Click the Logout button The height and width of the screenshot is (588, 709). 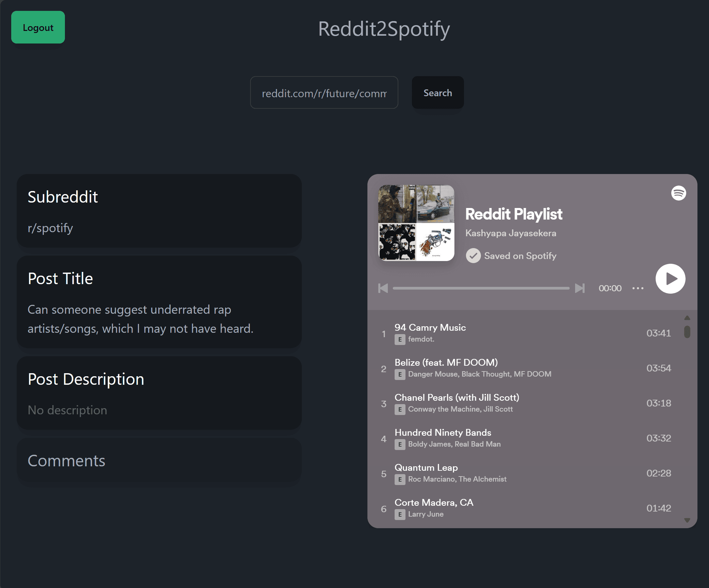coord(38,27)
